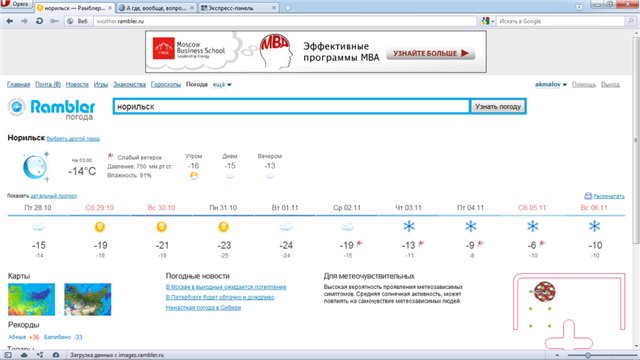Click the Rambler logo

coord(51,109)
